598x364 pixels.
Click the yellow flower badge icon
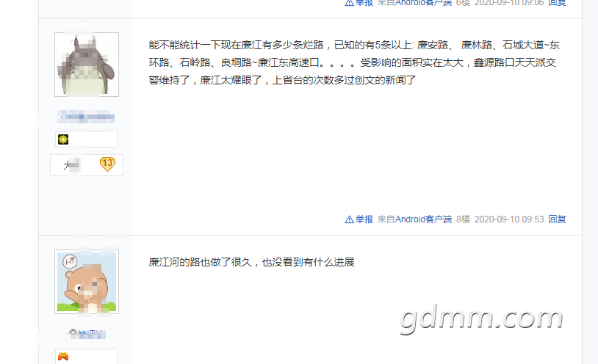pos(63,139)
